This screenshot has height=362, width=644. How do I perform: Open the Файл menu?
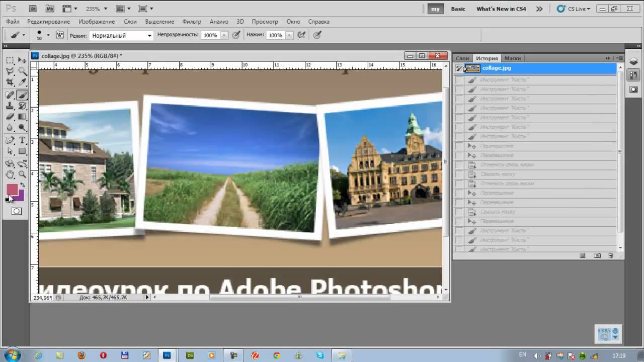click(x=13, y=22)
